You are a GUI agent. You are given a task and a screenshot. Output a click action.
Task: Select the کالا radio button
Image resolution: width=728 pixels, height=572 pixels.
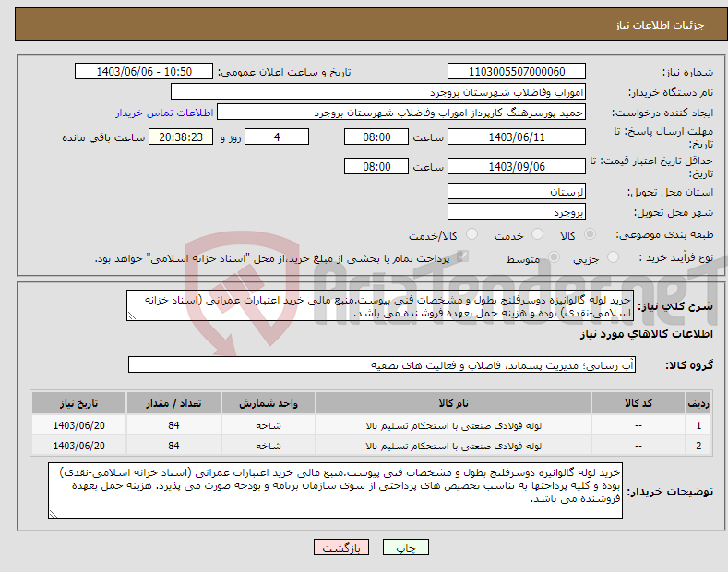(x=590, y=234)
